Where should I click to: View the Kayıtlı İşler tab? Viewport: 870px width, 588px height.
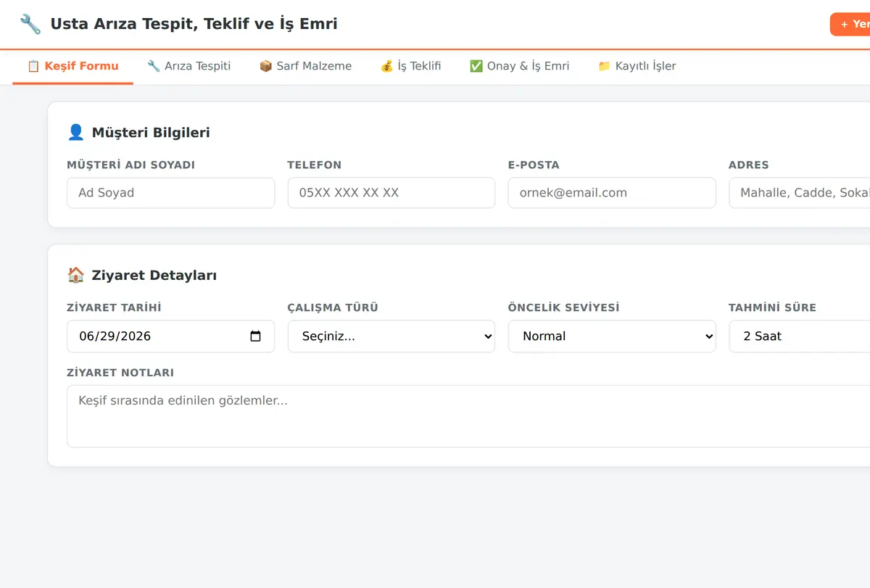click(x=637, y=66)
